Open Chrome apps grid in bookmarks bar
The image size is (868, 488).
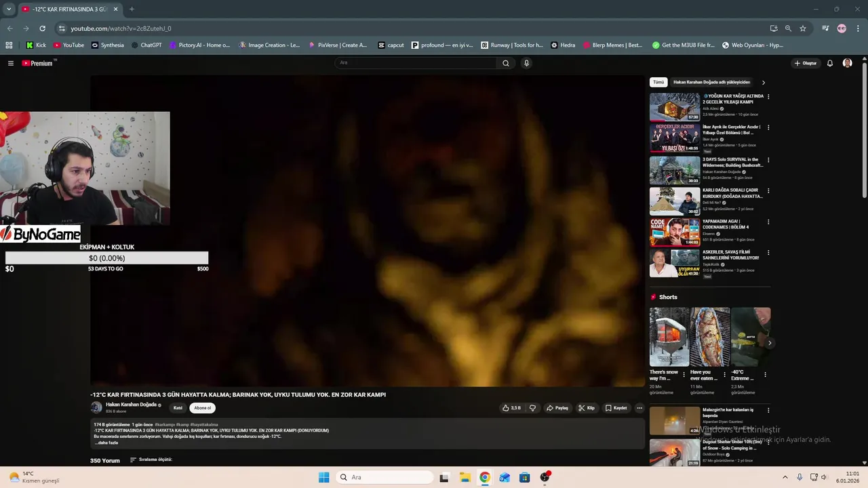coord(9,45)
